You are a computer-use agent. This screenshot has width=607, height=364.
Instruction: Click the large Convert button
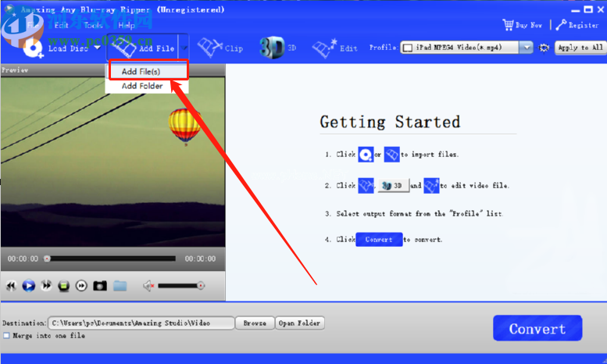coord(537,329)
